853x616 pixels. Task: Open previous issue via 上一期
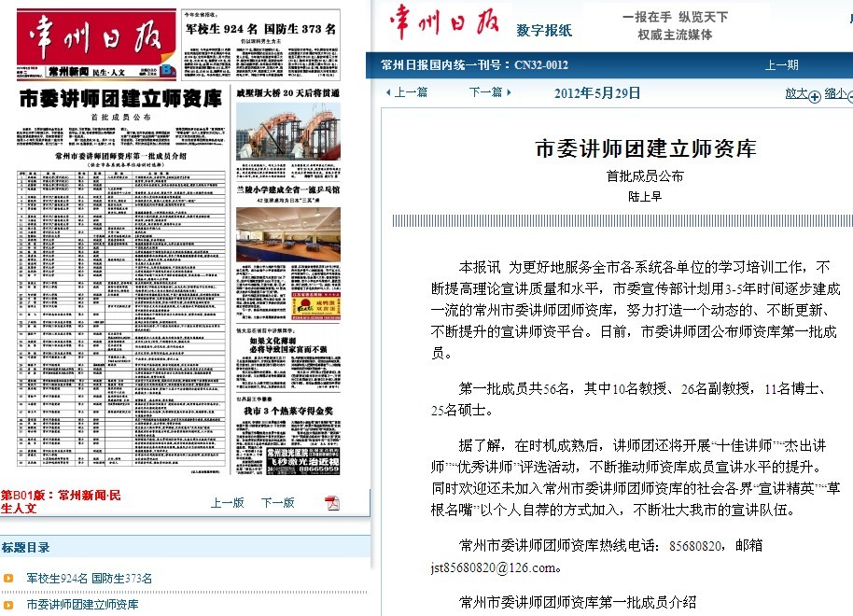[x=781, y=65]
